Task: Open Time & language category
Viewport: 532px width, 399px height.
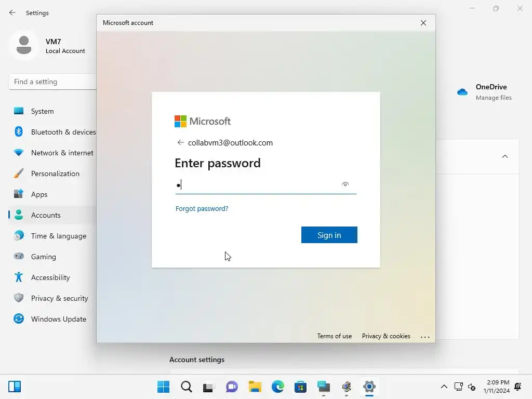Action: 52,236
